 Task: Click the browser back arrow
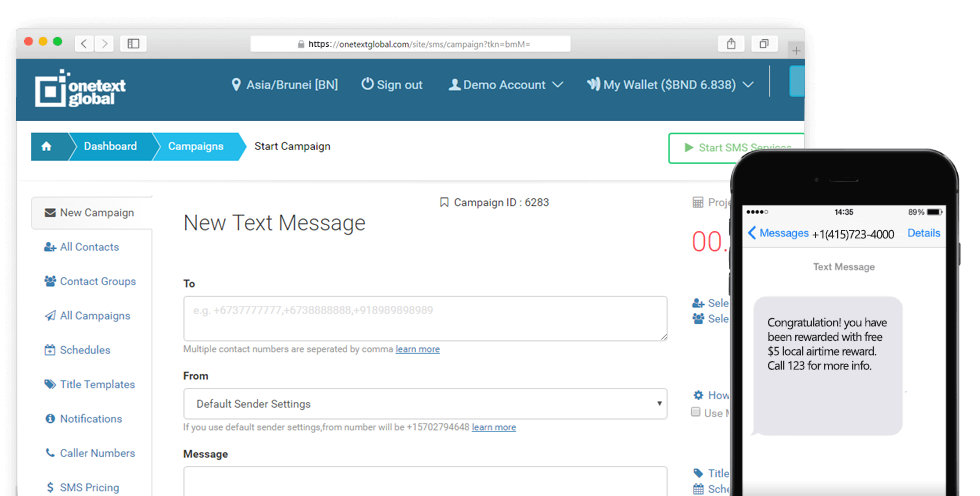(84, 44)
